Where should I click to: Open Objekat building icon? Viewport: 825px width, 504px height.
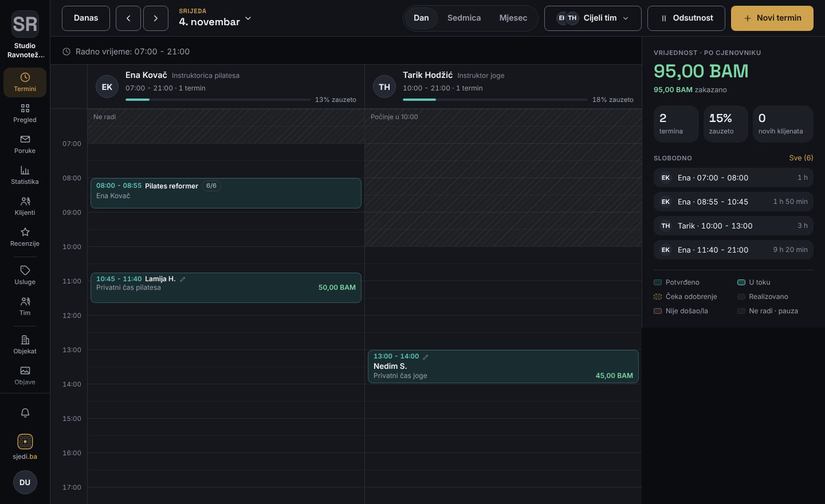pos(25,340)
